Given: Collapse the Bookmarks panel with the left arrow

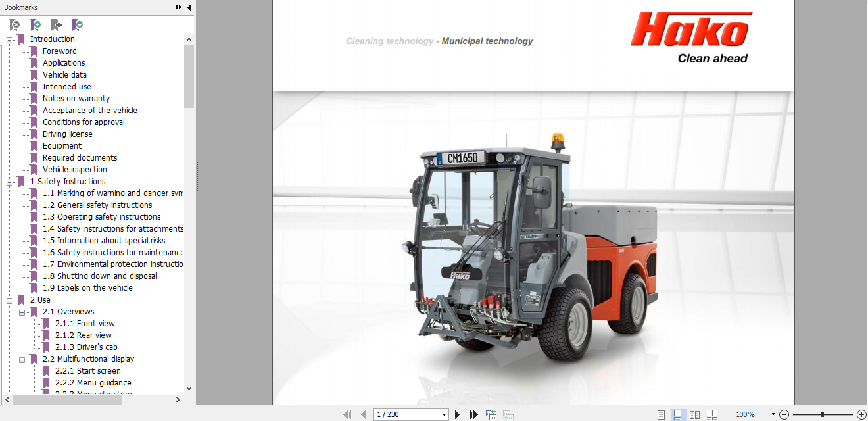Looking at the screenshot, I should (189, 7).
